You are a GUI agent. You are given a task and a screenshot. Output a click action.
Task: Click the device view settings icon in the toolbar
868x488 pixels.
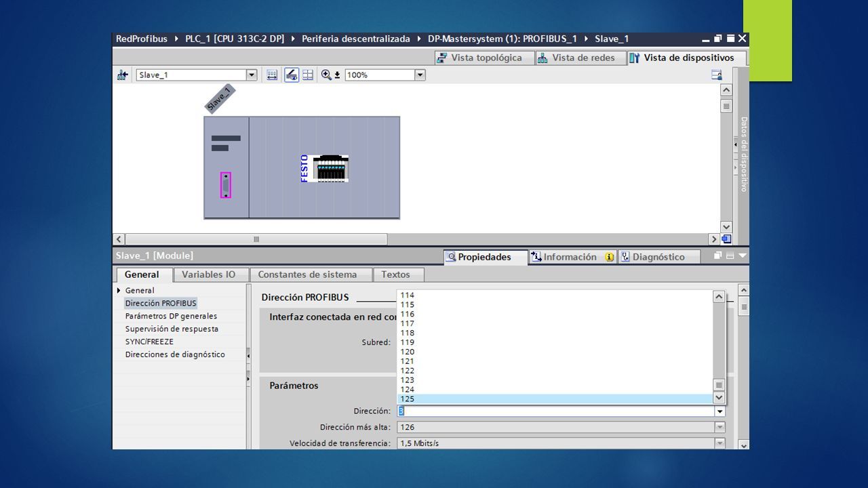point(717,75)
